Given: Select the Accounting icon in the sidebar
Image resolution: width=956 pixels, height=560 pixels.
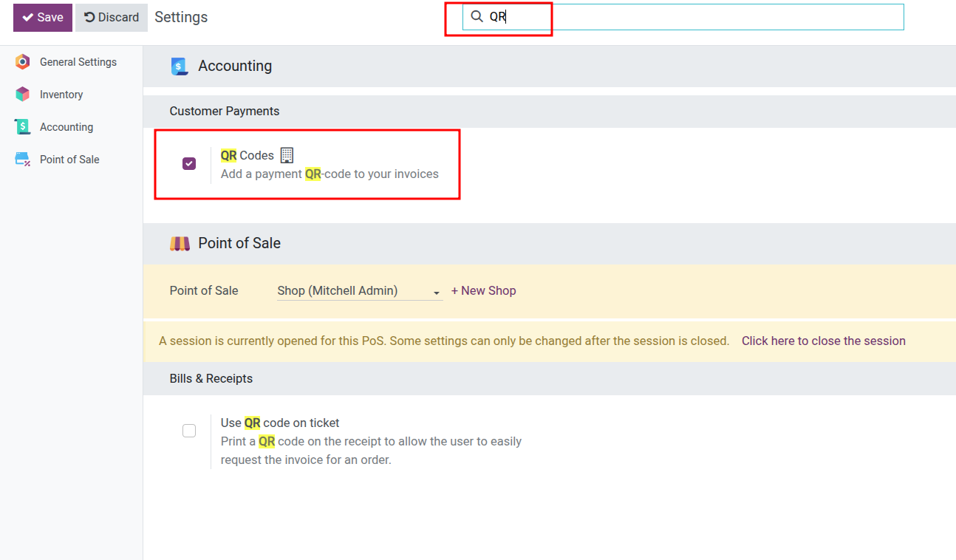Looking at the screenshot, I should (22, 126).
